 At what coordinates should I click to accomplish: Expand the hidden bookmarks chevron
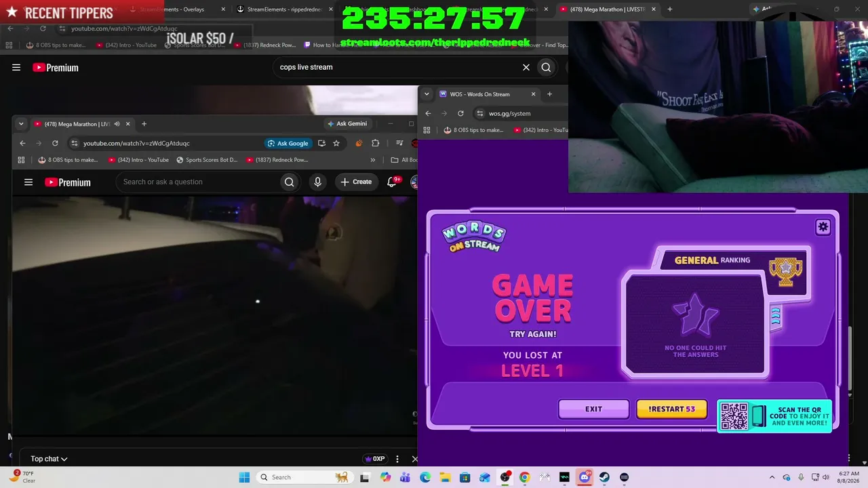(x=372, y=160)
